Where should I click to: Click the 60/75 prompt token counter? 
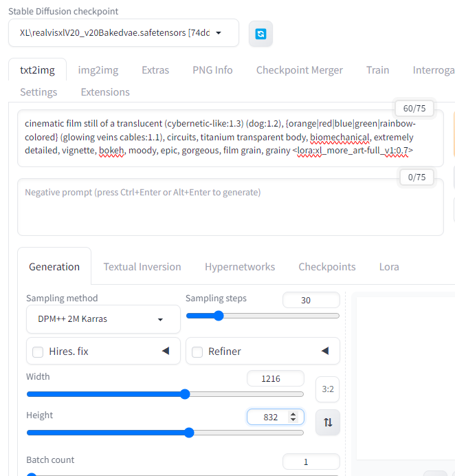pos(414,109)
